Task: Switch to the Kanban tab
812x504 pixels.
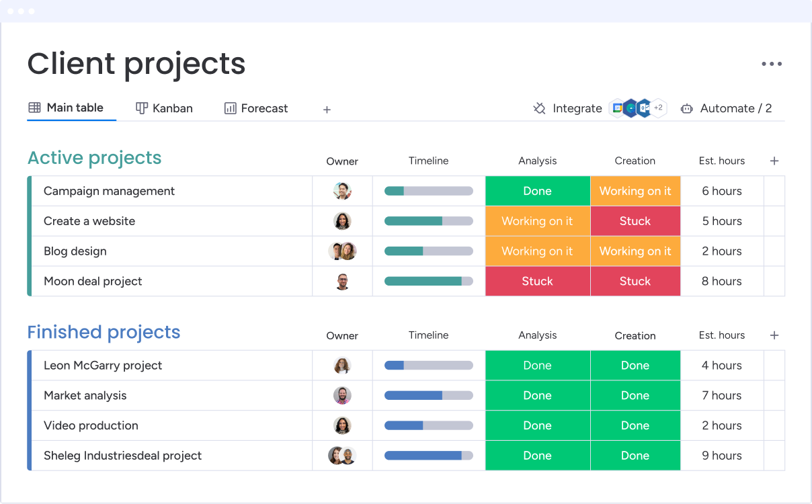Action: point(164,108)
